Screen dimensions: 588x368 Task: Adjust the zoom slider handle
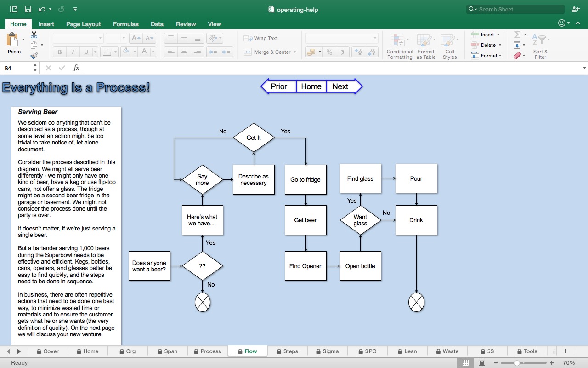coord(517,363)
